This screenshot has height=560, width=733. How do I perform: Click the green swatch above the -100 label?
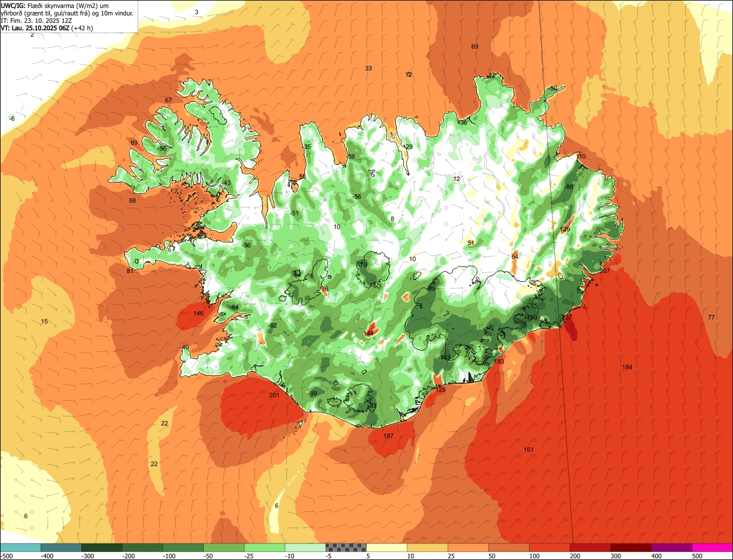point(183,547)
